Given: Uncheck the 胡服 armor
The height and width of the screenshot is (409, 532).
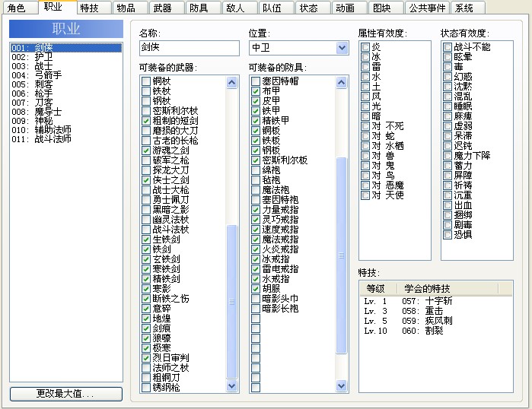Looking at the screenshot, I should coord(256,289).
